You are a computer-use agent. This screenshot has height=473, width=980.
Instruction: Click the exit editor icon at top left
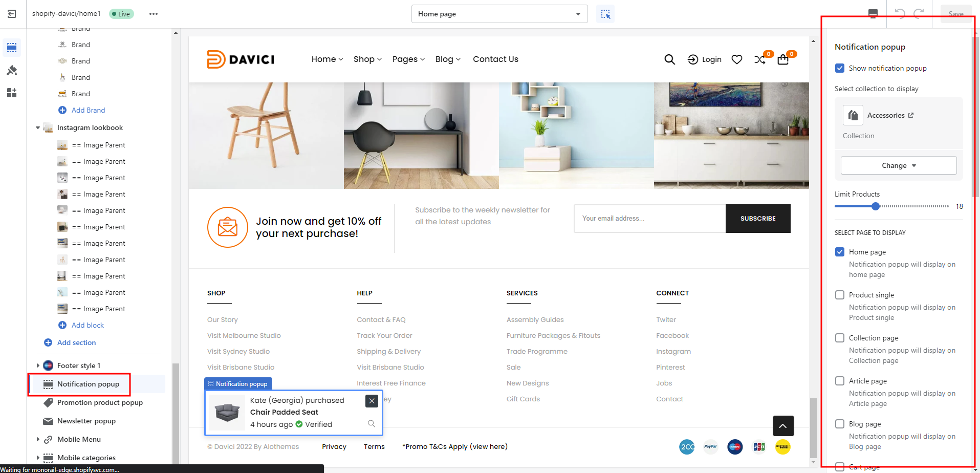[x=12, y=14]
